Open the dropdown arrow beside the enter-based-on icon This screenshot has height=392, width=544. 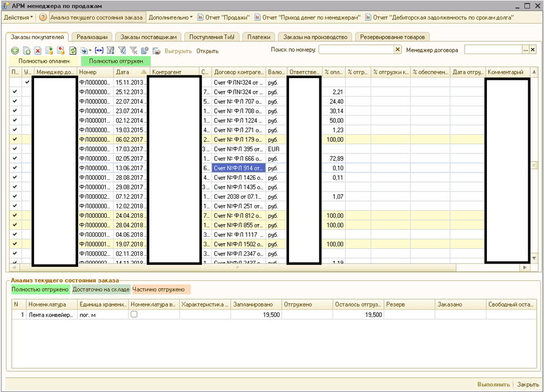coord(89,51)
